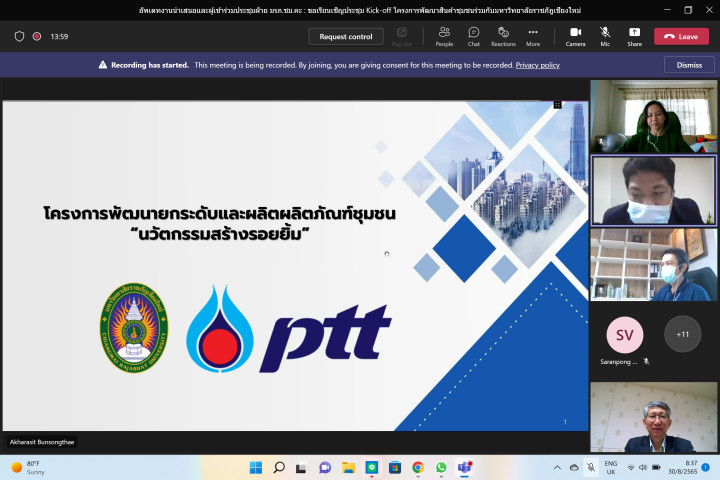Open the Reactions menu
The width and height of the screenshot is (720, 480).
pyautogui.click(x=503, y=36)
